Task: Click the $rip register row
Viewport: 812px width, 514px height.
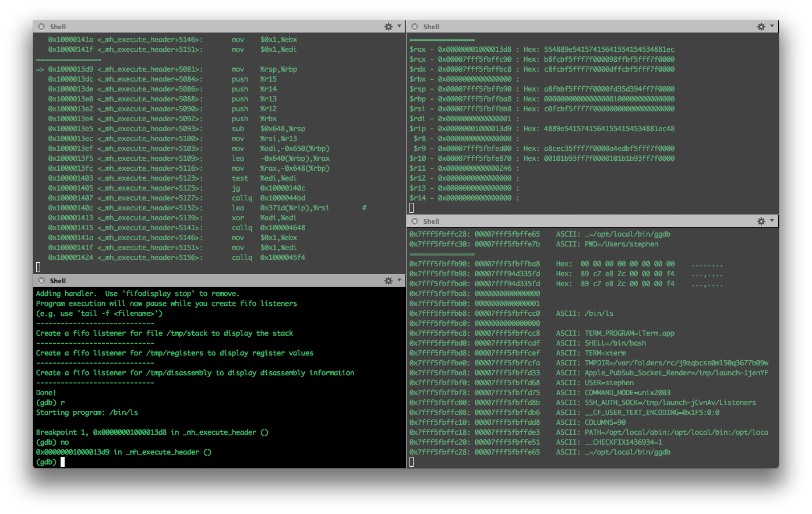Action: coord(542,129)
